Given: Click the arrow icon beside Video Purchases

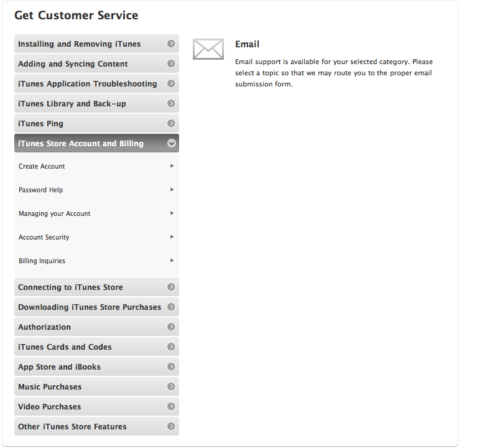Looking at the screenshot, I should (171, 407).
